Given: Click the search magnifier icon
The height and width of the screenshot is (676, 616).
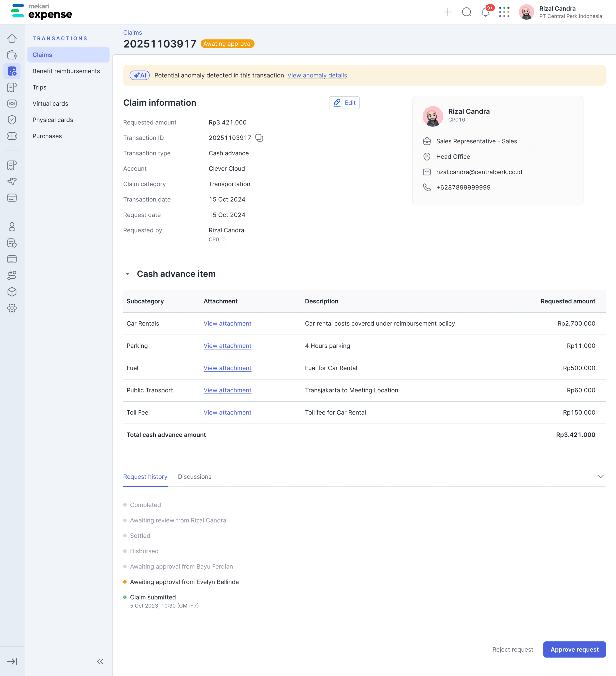Looking at the screenshot, I should (467, 12).
